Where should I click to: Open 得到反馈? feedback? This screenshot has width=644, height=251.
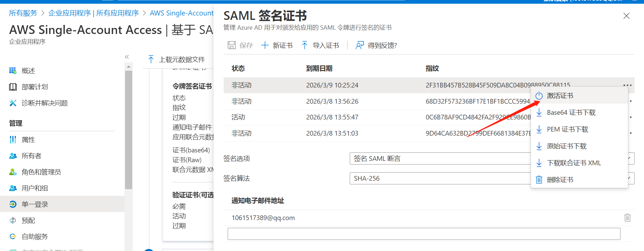(376, 45)
